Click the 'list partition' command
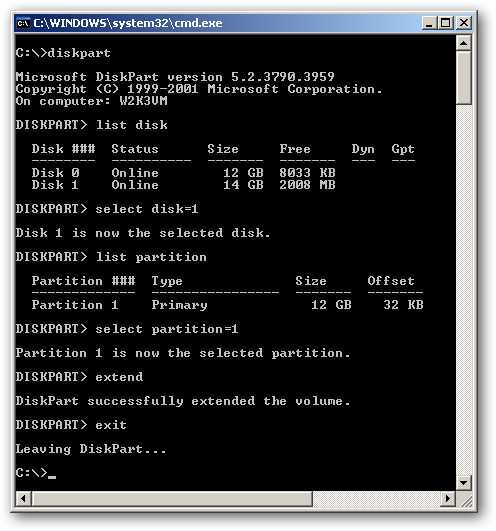This screenshot has height=531, width=496. coord(151,257)
